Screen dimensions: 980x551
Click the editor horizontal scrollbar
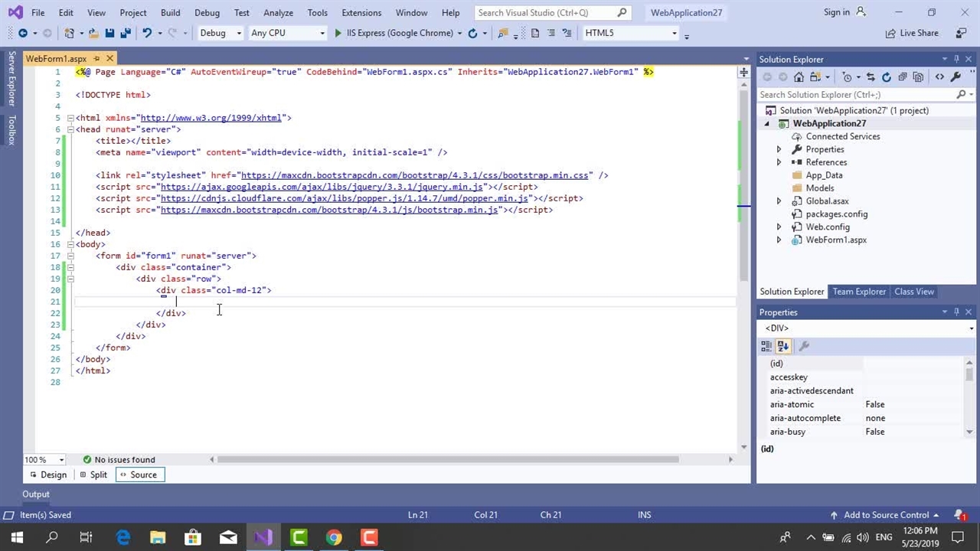[448, 459]
